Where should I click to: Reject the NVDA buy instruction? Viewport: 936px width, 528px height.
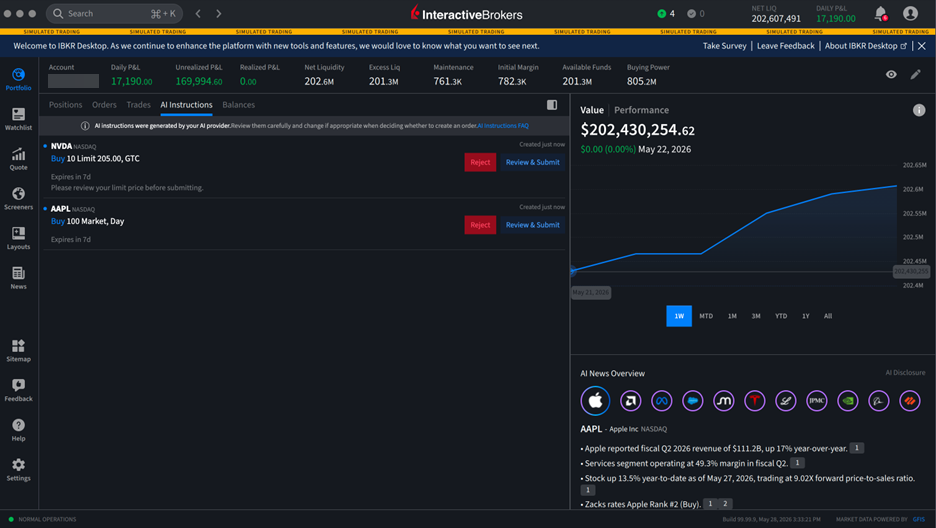(x=480, y=162)
